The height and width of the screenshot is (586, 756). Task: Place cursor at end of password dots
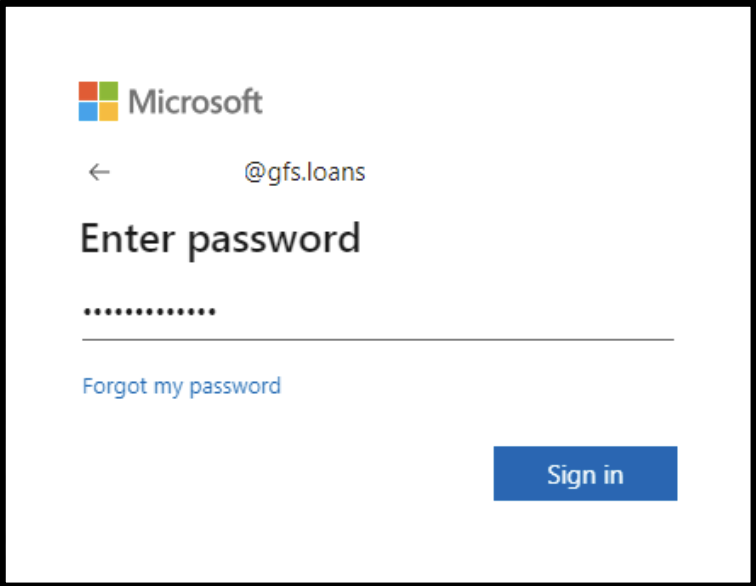(x=219, y=312)
